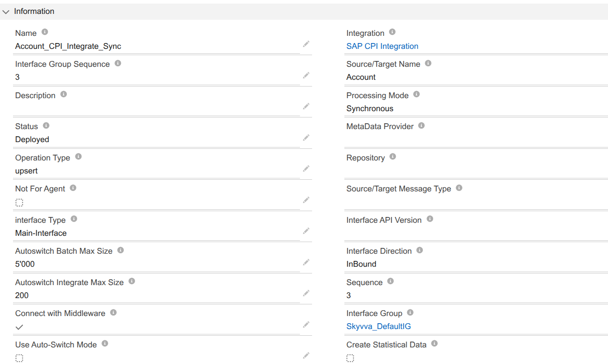Screen dimensions: 608x364
Task: Collapse the Information section
Action: tap(6, 12)
